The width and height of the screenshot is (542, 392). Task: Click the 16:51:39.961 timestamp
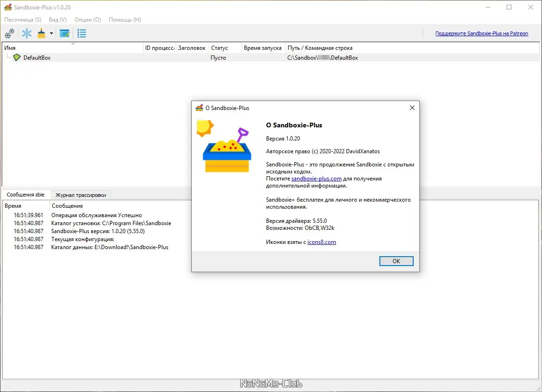pyautogui.click(x=28, y=215)
